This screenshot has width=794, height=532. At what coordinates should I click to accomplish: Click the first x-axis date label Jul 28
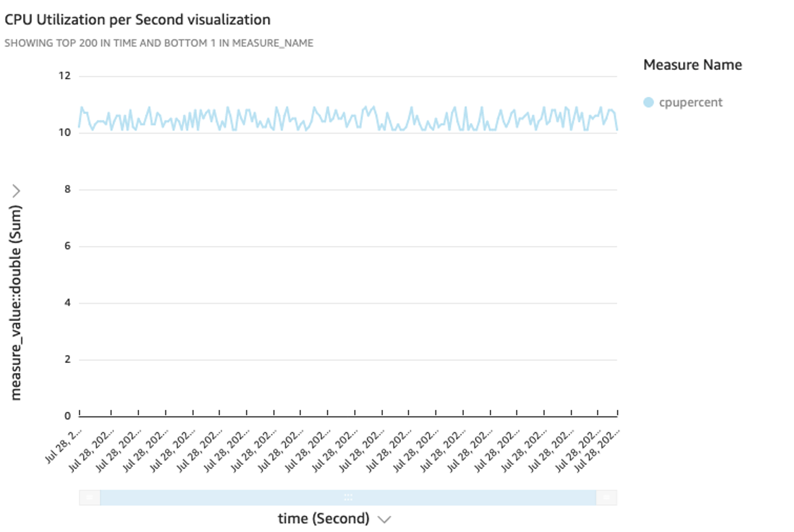[64, 446]
